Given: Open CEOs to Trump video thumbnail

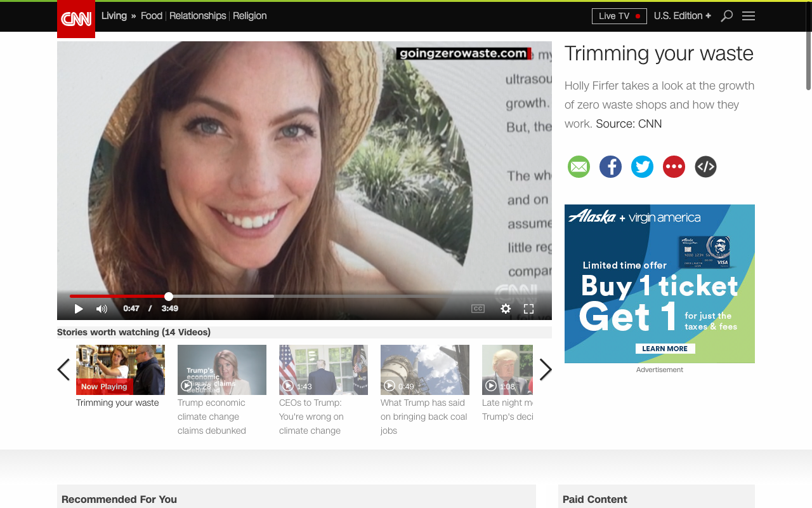Looking at the screenshot, I should pyautogui.click(x=324, y=370).
